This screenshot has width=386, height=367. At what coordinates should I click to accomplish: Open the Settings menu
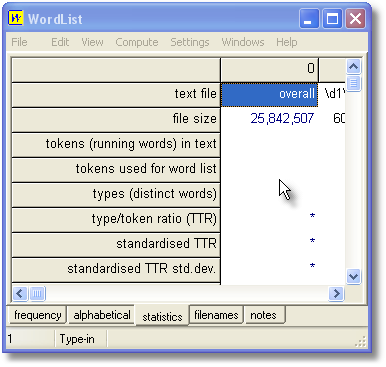[190, 42]
